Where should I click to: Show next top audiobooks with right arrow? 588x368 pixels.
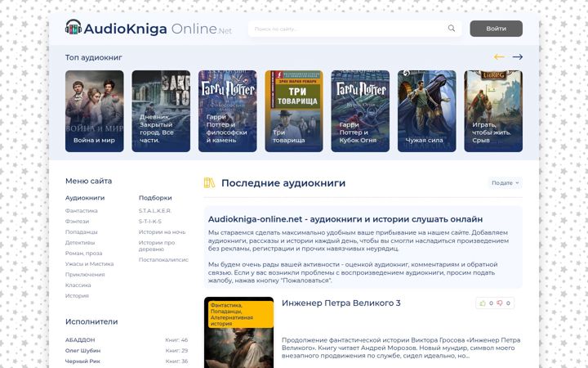click(x=518, y=57)
